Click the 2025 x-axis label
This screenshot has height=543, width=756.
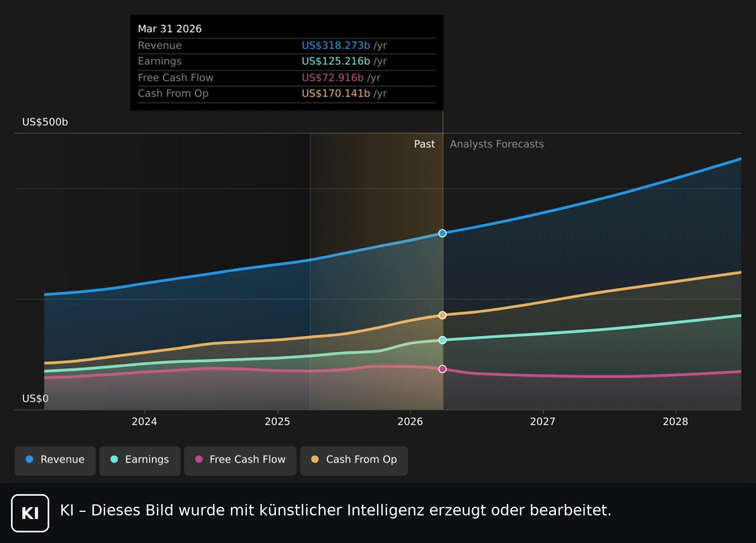click(x=277, y=422)
